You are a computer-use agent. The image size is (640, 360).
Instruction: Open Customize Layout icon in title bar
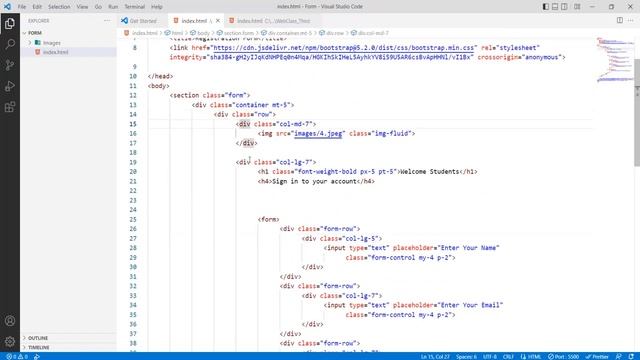(x=577, y=7)
